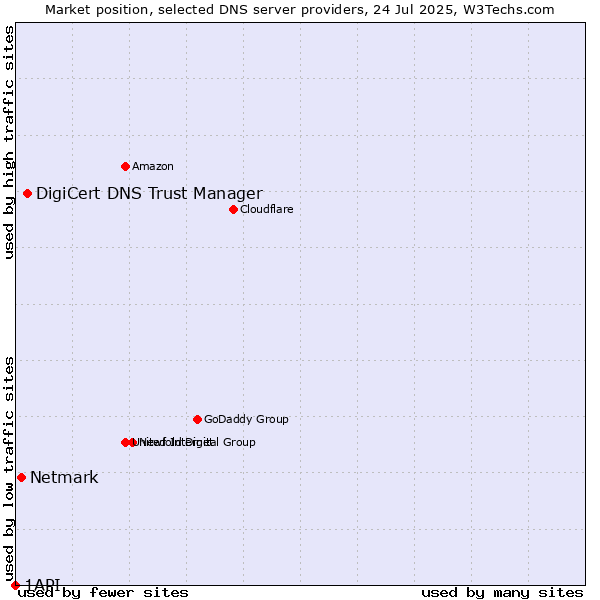Click the 'used by fewer sites' axis label
The image size is (600, 600).
pos(103,593)
